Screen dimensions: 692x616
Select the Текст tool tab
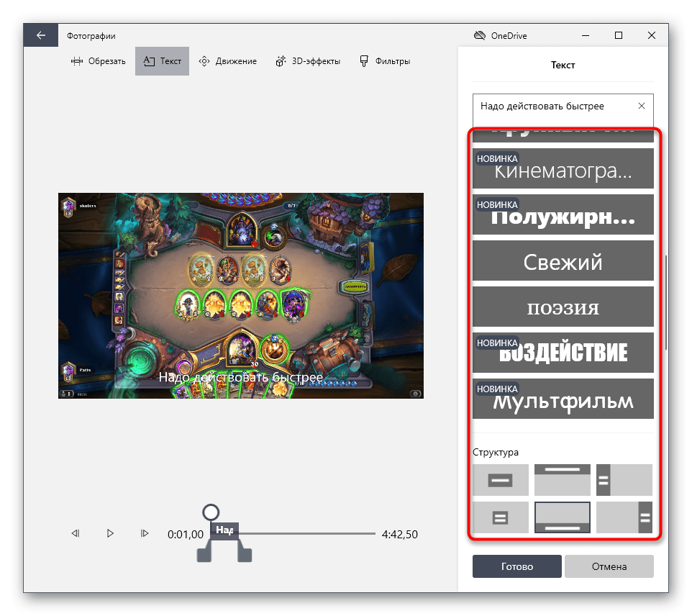(162, 61)
